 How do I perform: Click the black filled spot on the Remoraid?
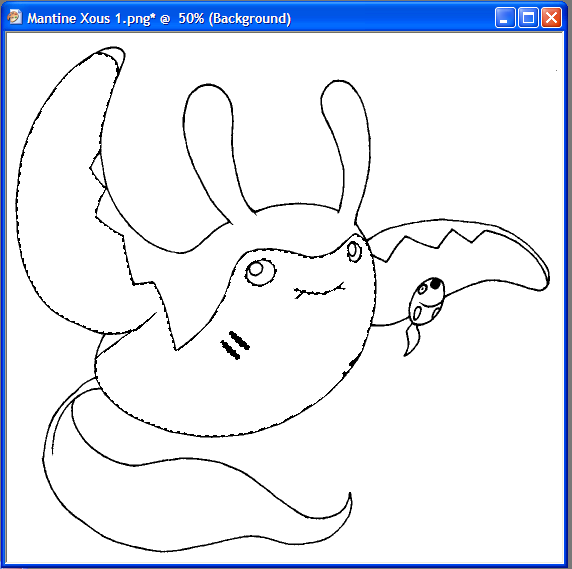tap(435, 283)
